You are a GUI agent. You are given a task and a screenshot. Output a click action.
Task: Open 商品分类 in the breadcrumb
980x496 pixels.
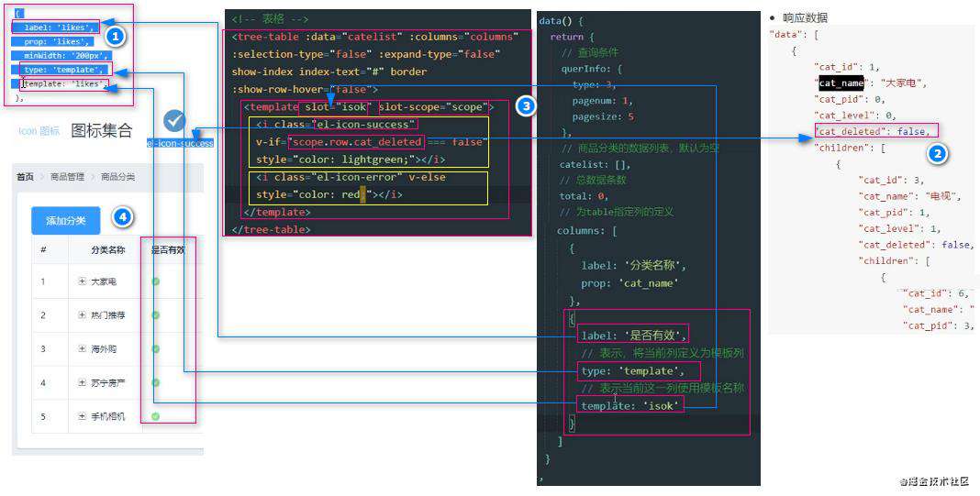117,177
